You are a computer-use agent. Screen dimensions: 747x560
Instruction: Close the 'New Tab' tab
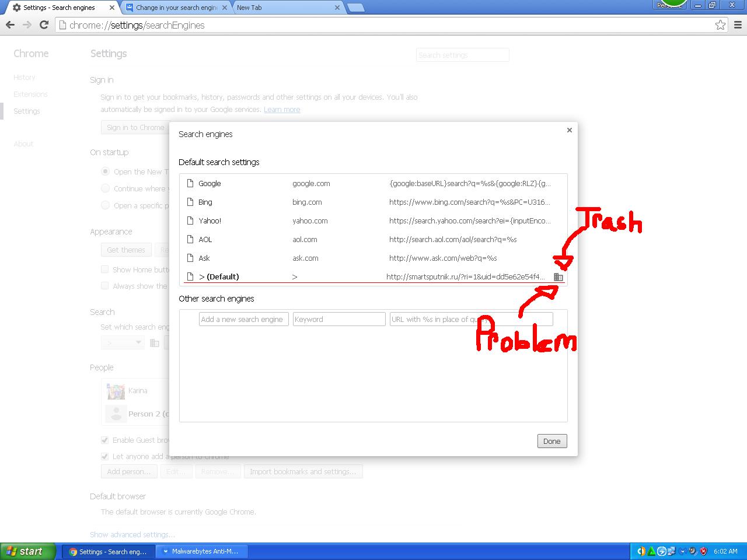pyautogui.click(x=337, y=8)
